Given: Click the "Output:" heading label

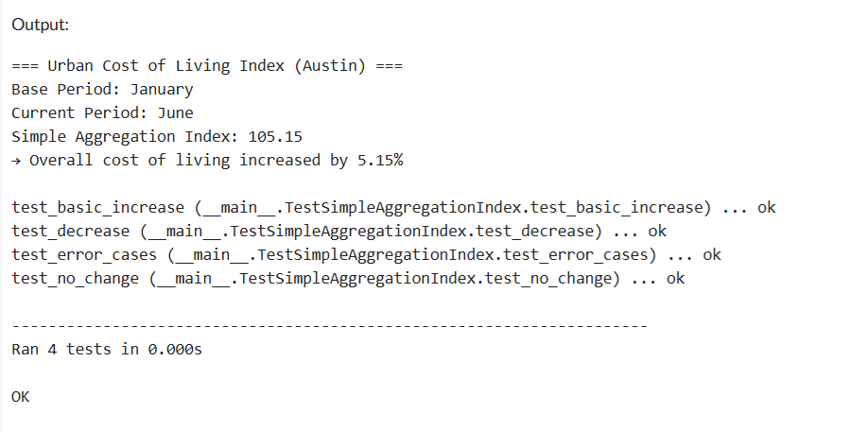Looking at the screenshot, I should click(41, 25).
